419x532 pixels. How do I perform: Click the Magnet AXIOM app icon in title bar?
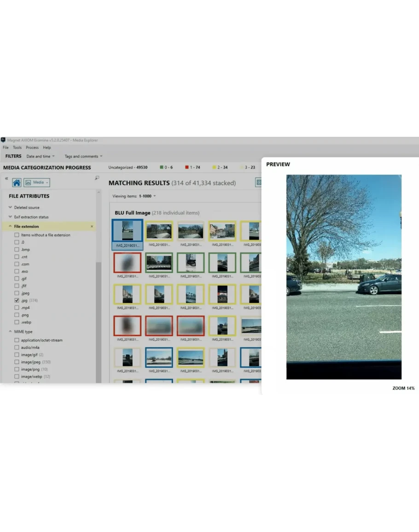3,140
